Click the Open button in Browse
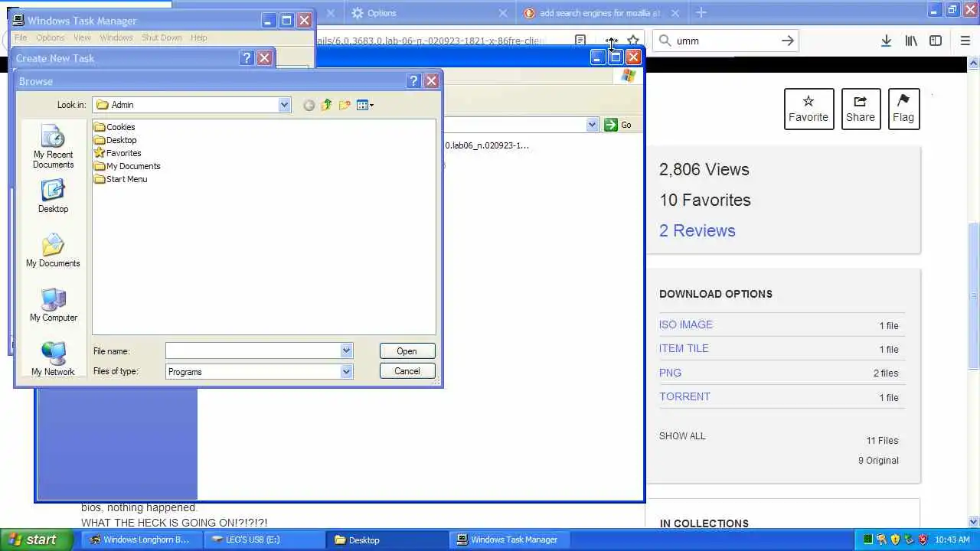 [407, 351]
